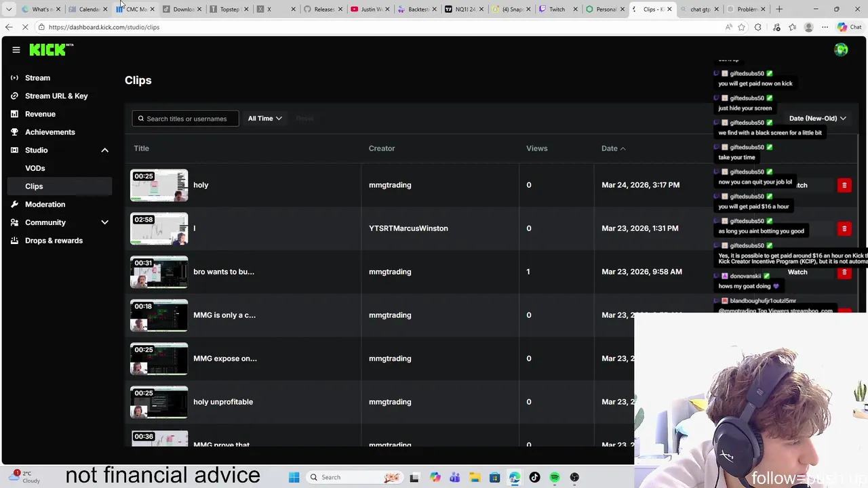Switch to the Topstep browser tab
The width and height of the screenshot is (868, 488).
[229, 9]
